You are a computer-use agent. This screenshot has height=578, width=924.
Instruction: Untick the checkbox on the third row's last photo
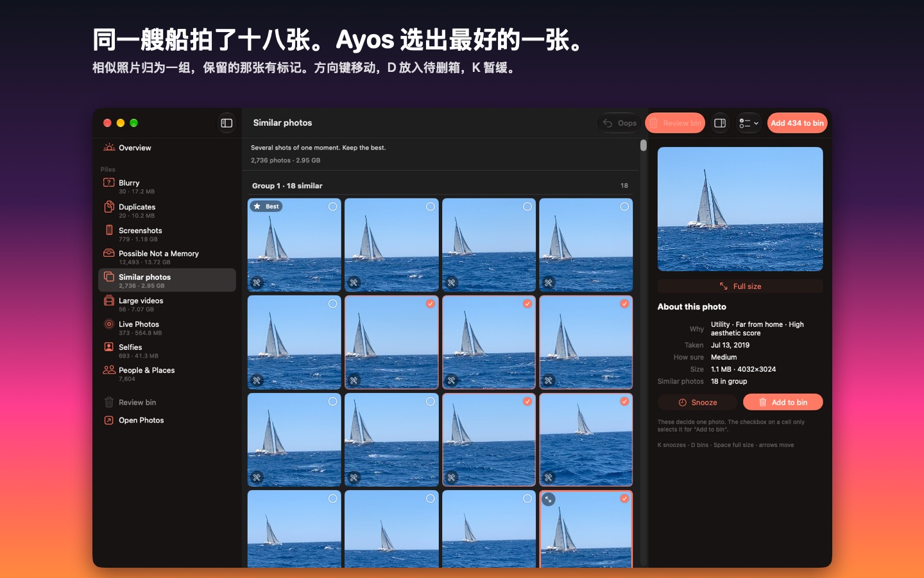[x=624, y=401]
